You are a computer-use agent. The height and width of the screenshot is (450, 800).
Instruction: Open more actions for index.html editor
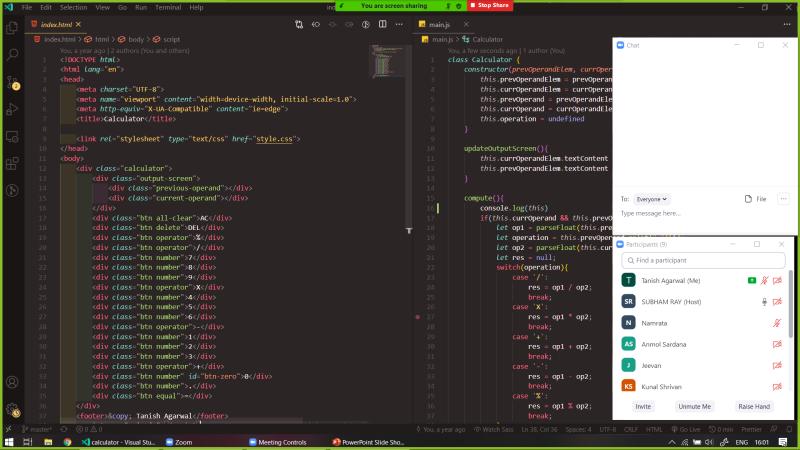[399, 24]
